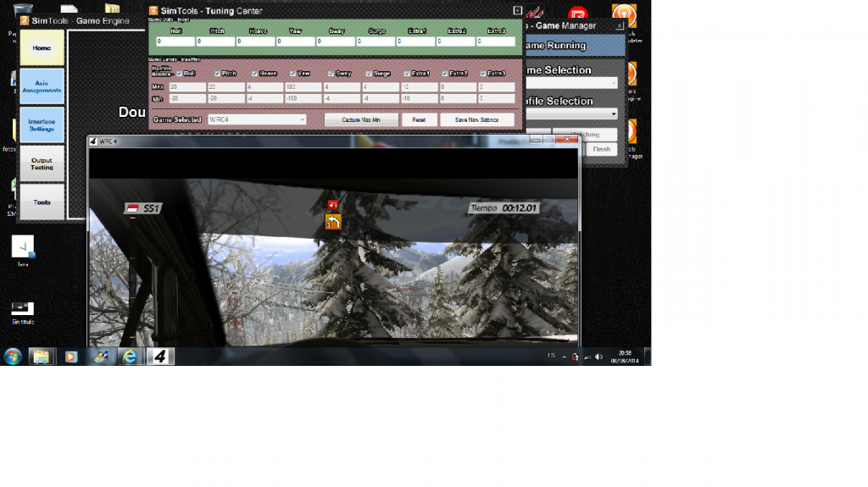868x487 pixels.
Task: Open Interface Settings in Game Engine
Action: (x=42, y=125)
